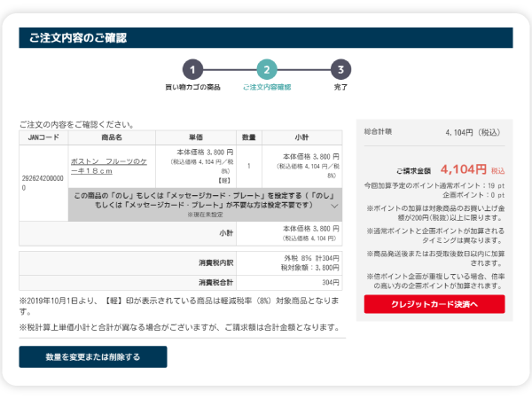Click the quantity value in 数量 column
532x399 pixels.
coord(249,166)
